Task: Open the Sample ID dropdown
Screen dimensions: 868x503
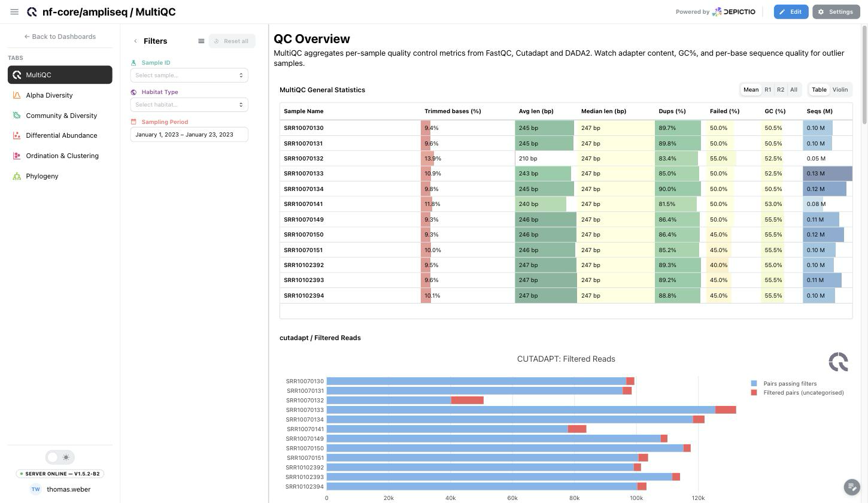Action: (x=189, y=75)
